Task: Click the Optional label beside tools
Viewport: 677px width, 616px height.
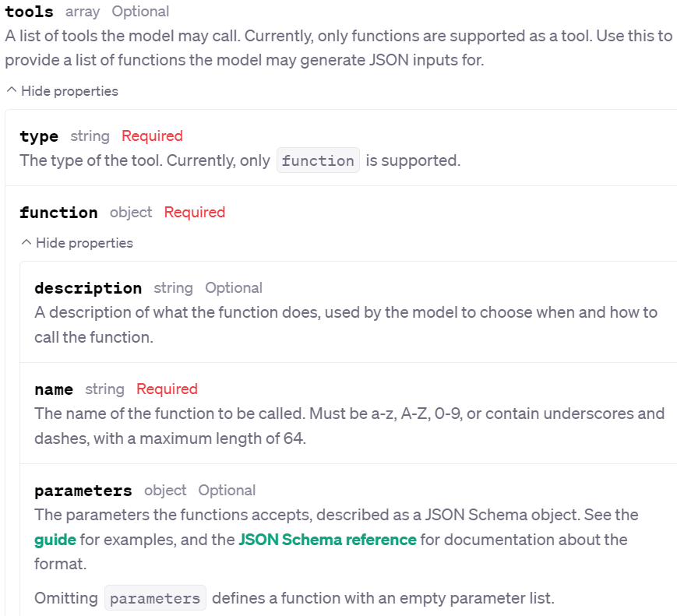Action: coord(140,12)
